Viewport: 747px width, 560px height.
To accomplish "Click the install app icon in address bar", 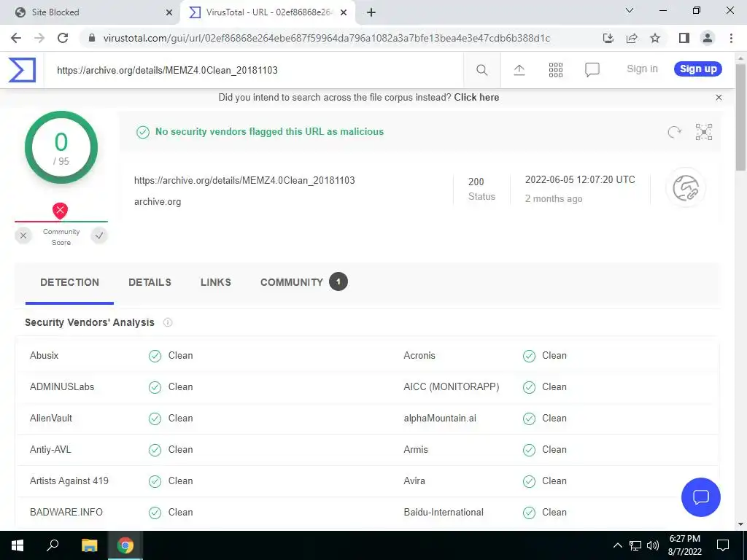I will pyautogui.click(x=608, y=38).
